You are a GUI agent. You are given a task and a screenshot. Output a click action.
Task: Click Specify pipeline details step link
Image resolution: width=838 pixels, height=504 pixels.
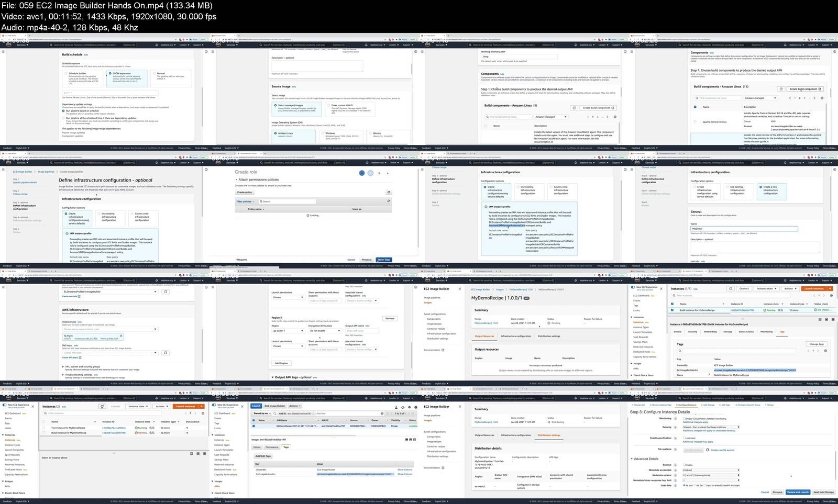point(25,182)
